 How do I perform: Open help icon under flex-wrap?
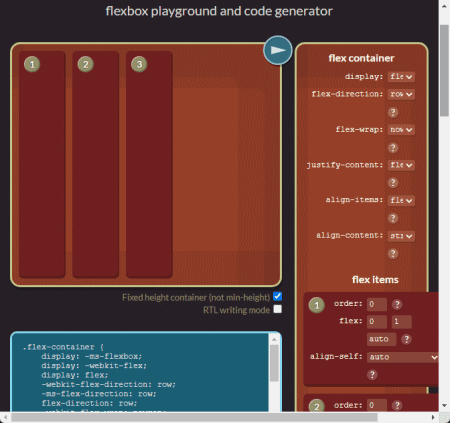(393, 147)
